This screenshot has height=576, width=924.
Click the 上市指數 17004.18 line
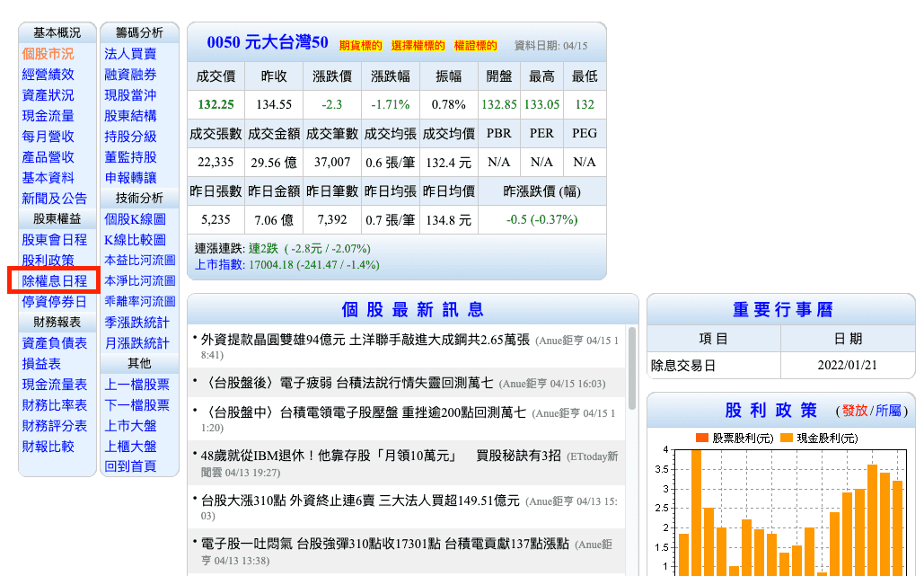(x=287, y=265)
